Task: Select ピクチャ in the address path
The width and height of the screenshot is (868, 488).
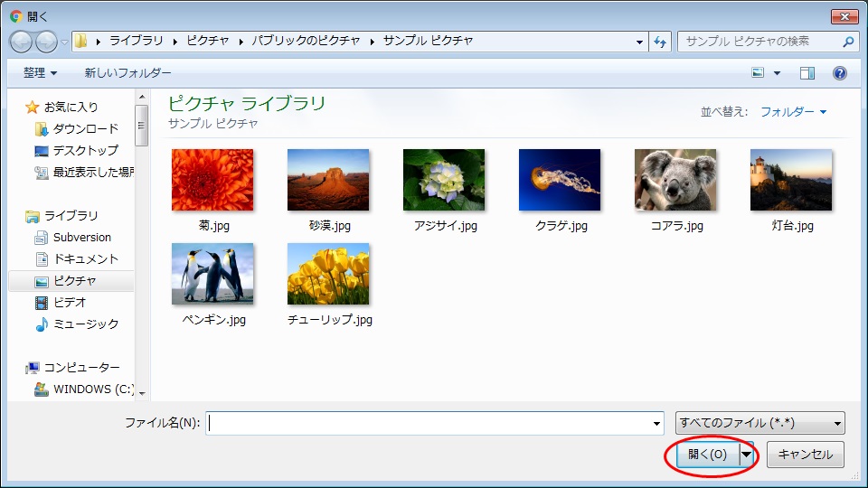Action: coord(208,41)
